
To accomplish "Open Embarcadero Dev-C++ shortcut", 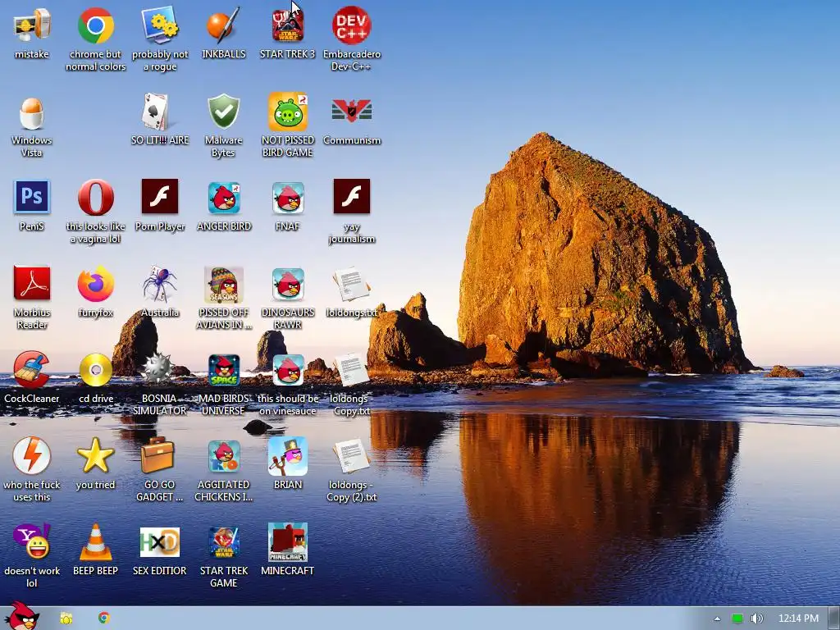I will click(x=351, y=25).
